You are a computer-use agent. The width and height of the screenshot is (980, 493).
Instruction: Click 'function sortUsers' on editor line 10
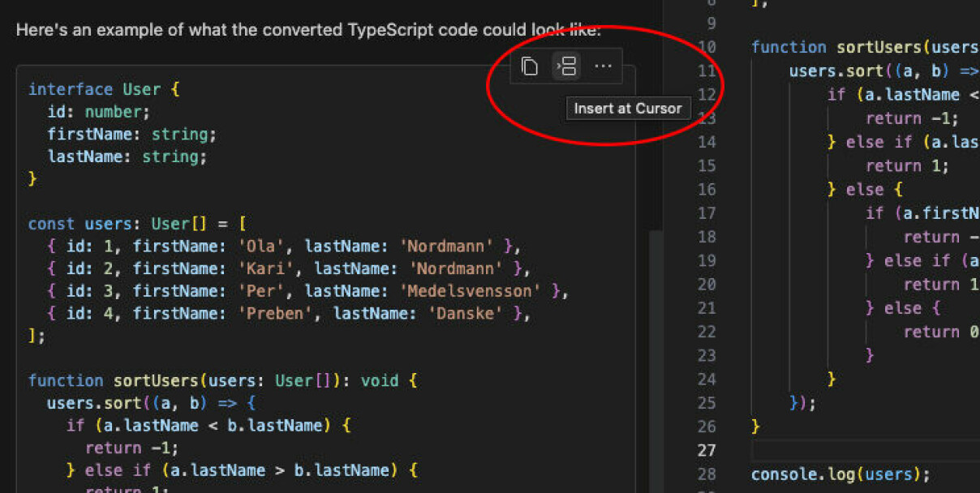click(x=835, y=47)
